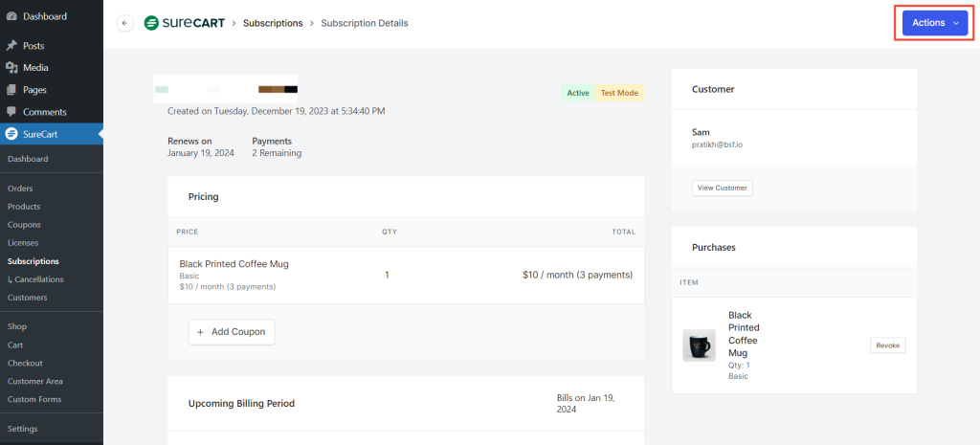Go to Products menu item
This screenshot has width=980, height=445.
(24, 207)
